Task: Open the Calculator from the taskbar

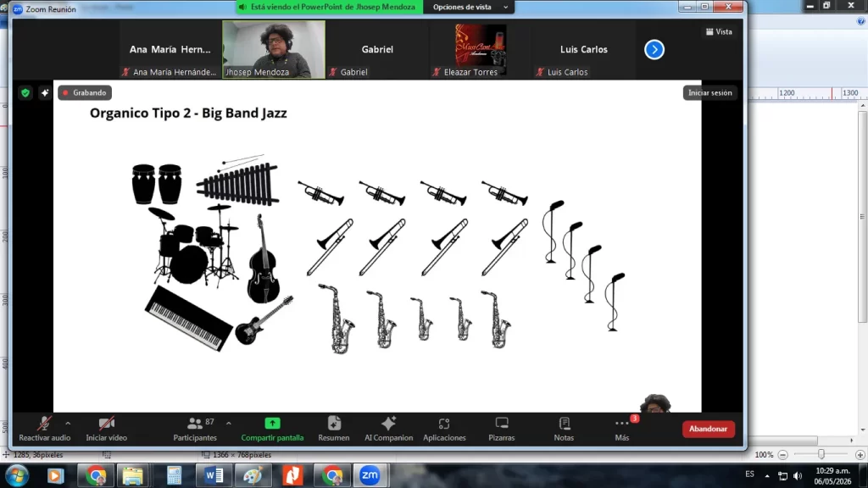Action: tap(174, 475)
